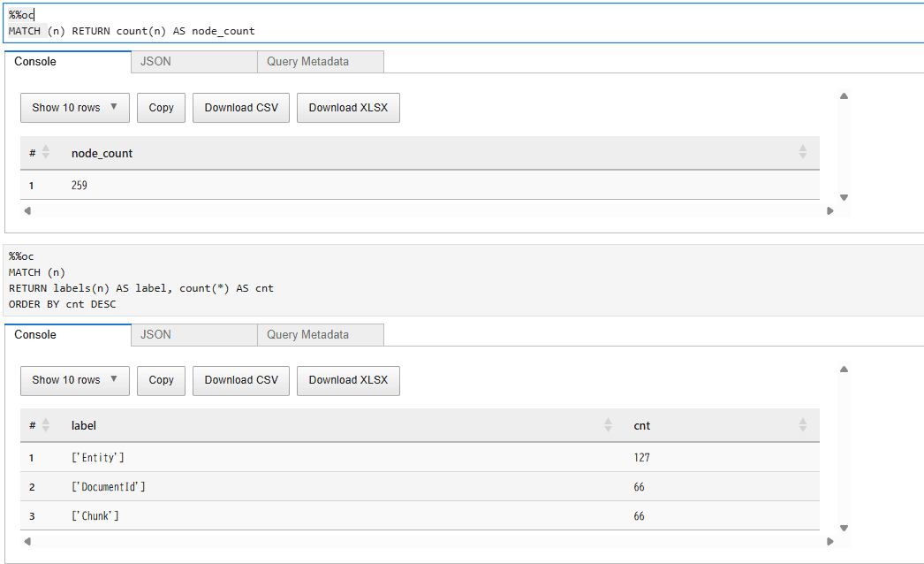Screen dimensions: 924x564
Task: Copy the node_count result table
Action: pyautogui.click(x=161, y=108)
